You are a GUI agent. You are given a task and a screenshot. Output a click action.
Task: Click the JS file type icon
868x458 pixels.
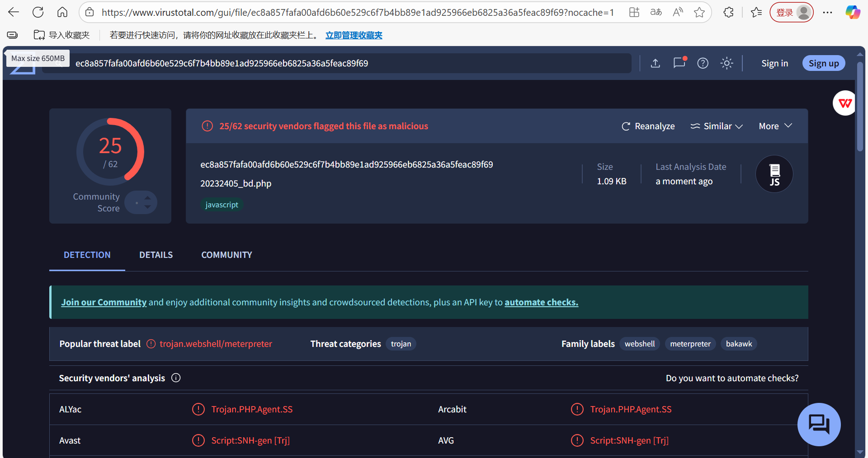tap(774, 174)
